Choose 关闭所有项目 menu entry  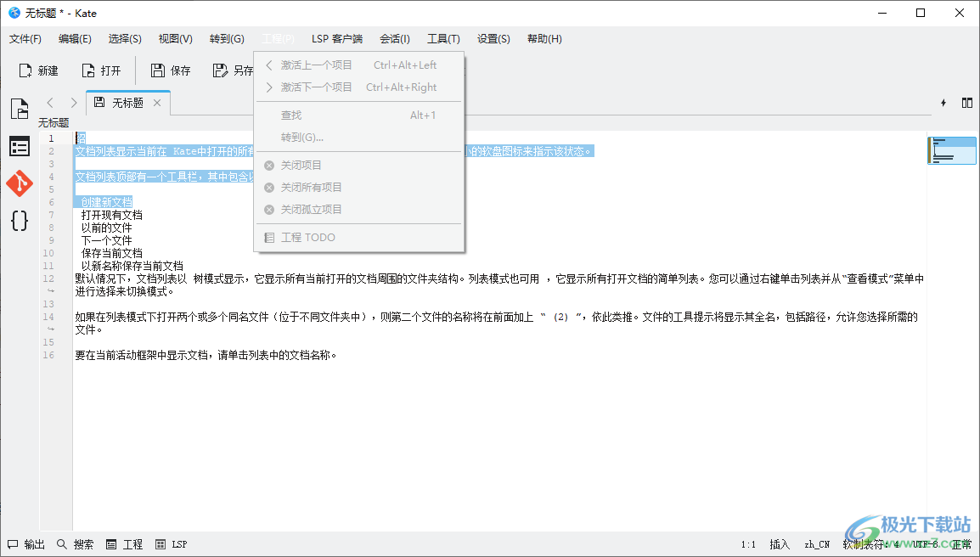(358, 187)
